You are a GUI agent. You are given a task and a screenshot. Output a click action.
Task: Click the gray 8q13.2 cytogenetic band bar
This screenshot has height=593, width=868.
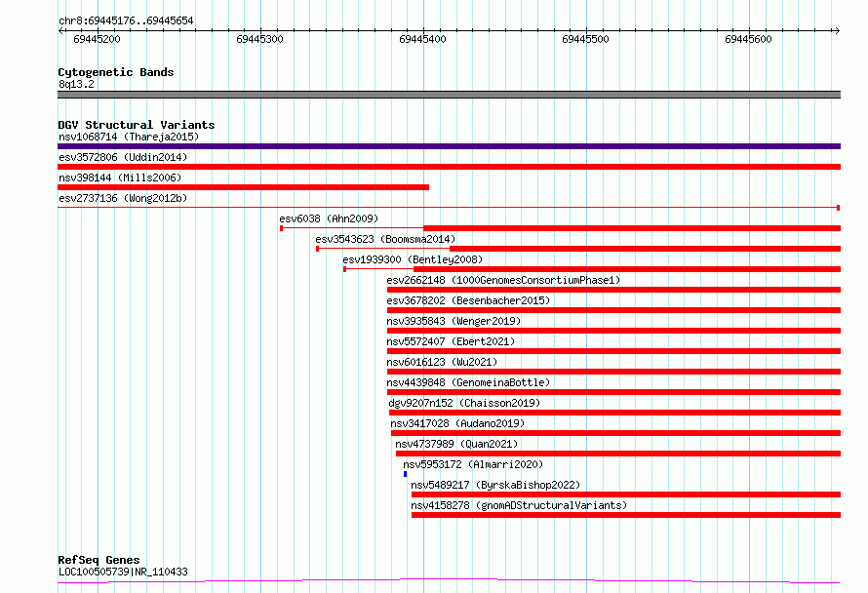(449, 95)
